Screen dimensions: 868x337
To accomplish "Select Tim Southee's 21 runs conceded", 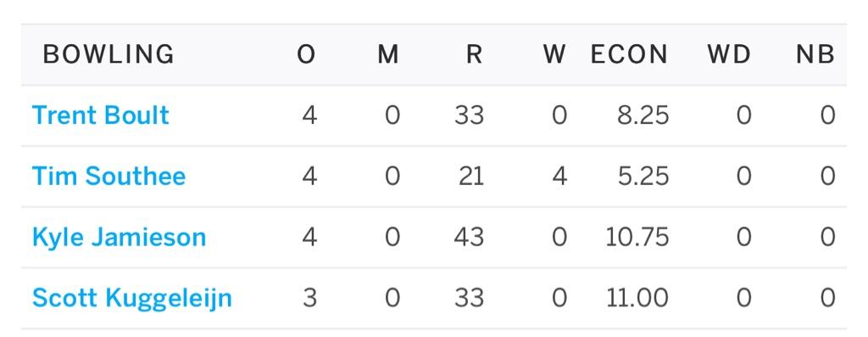I will click(x=471, y=177).
